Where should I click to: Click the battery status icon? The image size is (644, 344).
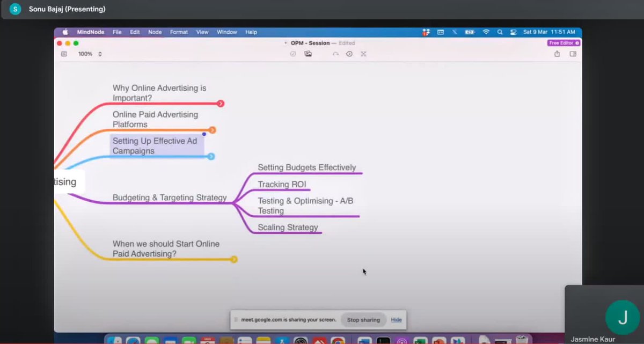[x=470, y=32]
